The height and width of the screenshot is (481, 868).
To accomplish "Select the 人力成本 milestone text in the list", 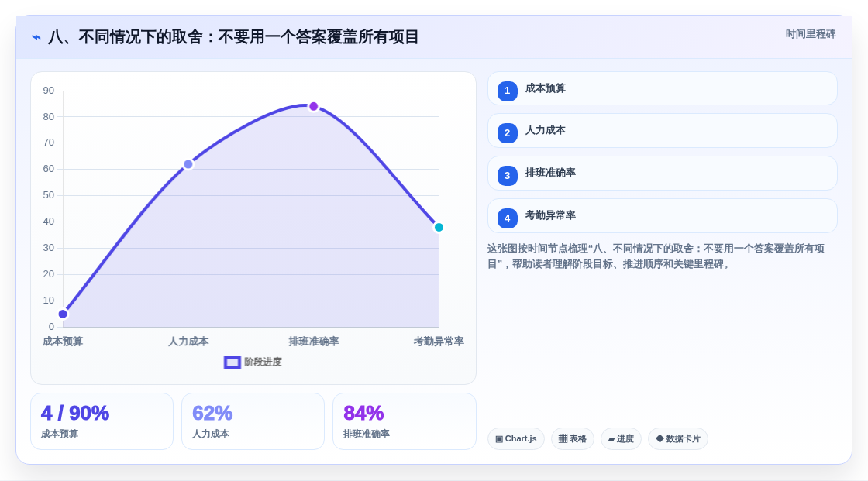I will 546,130.
